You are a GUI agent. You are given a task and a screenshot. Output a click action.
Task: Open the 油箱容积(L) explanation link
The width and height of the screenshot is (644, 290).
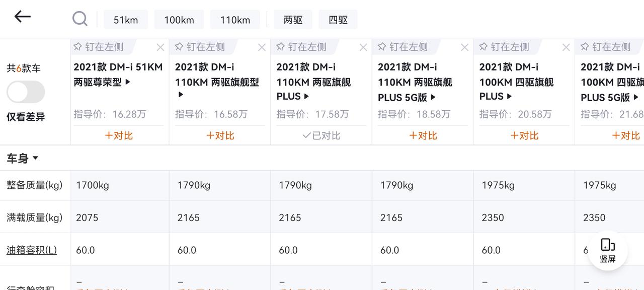32,250
